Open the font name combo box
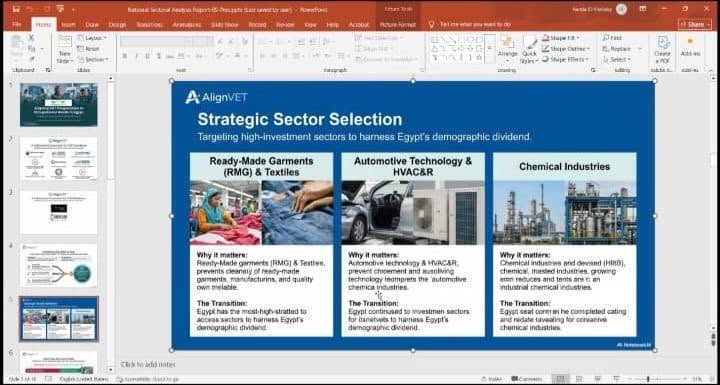 [x=156, y=42]
